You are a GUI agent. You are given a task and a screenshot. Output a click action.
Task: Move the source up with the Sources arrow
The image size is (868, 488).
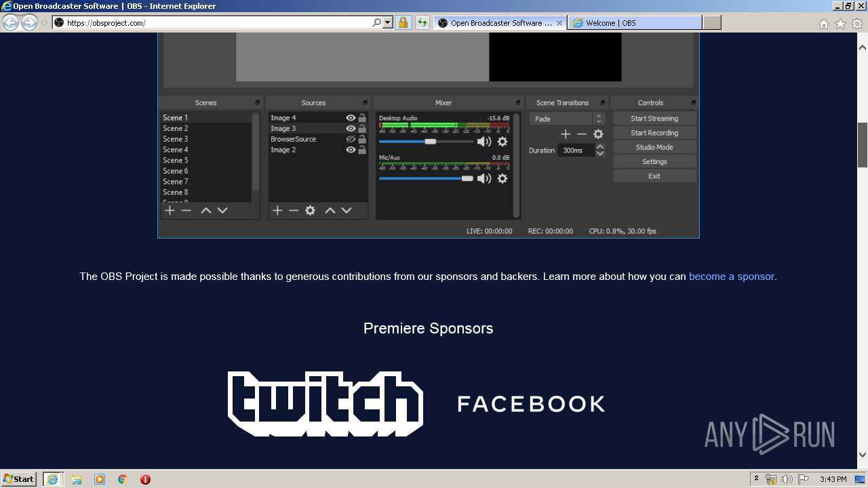point(330,210)
